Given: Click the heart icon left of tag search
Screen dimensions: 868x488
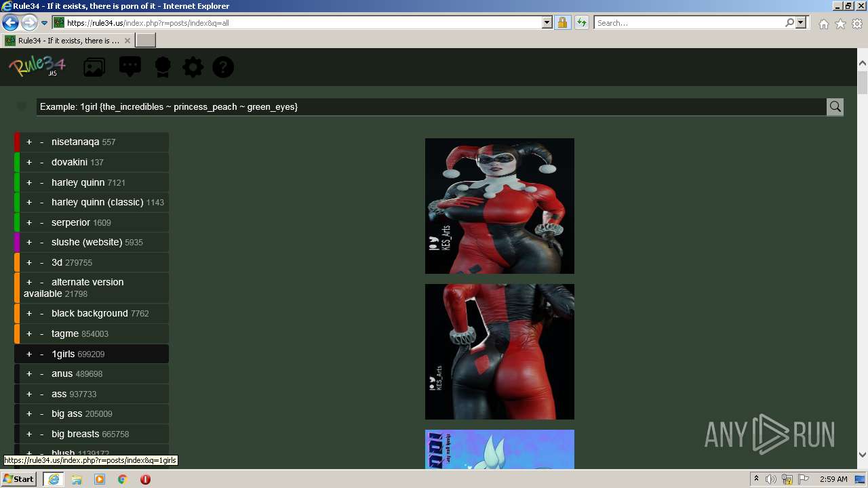Looking at the screenshot, I should tap(22, 106).
